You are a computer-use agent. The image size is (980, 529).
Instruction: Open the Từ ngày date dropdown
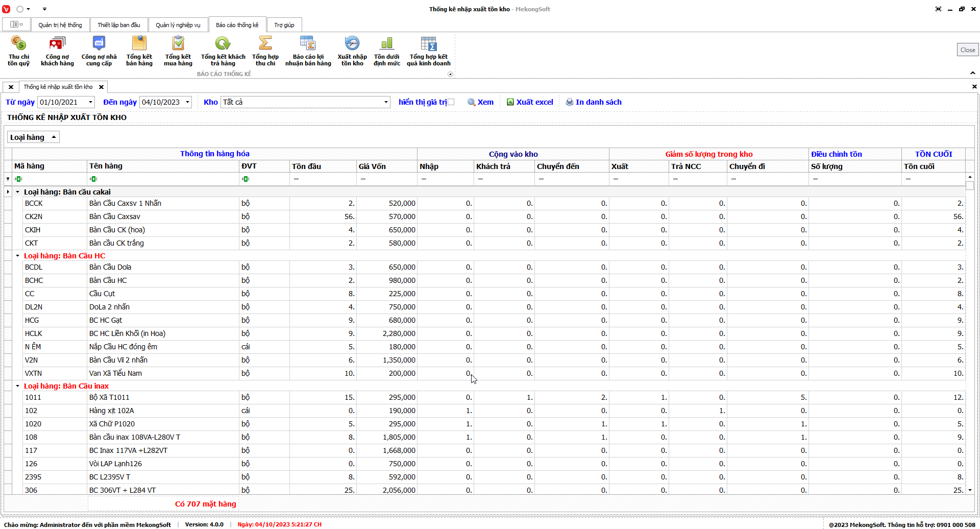(x=90, y=102)
